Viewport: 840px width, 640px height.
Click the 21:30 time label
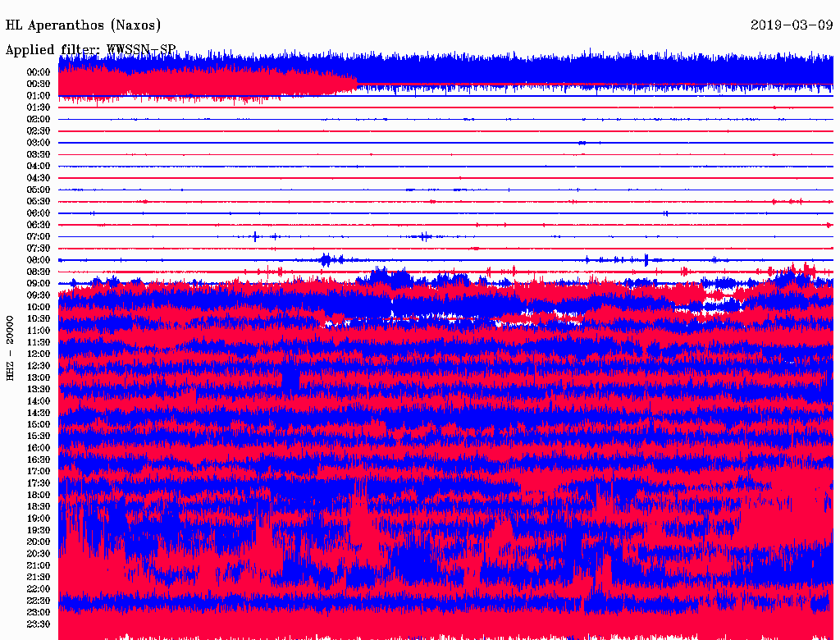39,578
